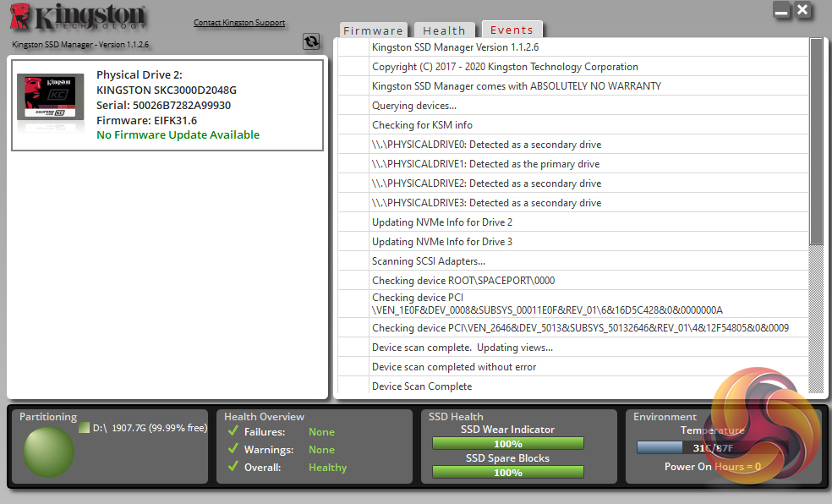Select event row 'Checking for KSM info'
The height and width of the screenshot is (504, 832).
point(573,125)
